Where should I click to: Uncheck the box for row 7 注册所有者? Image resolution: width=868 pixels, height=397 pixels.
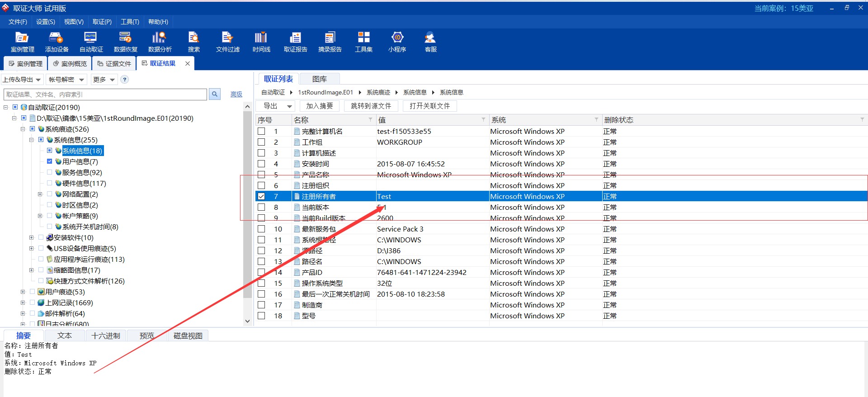(261, 196)
